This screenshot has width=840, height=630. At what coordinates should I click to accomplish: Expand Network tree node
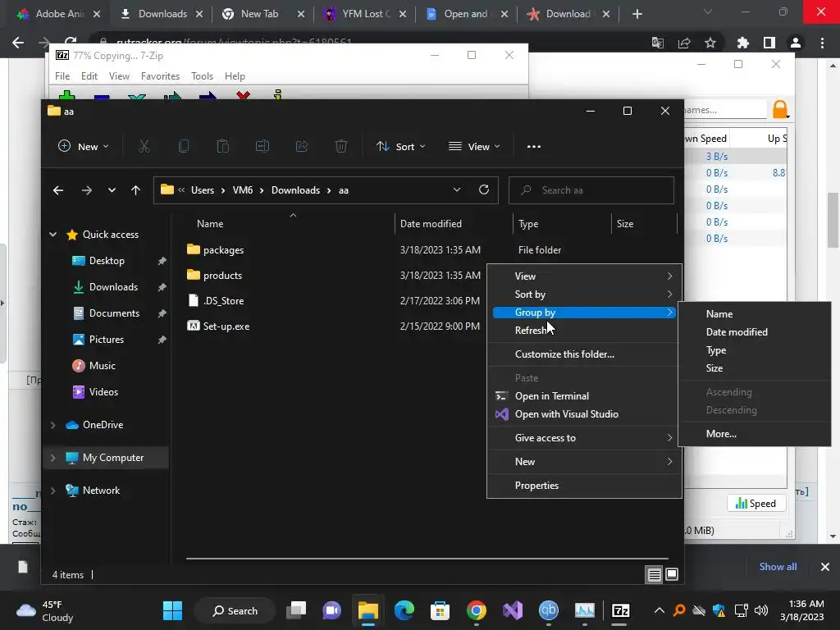[53, 491]
